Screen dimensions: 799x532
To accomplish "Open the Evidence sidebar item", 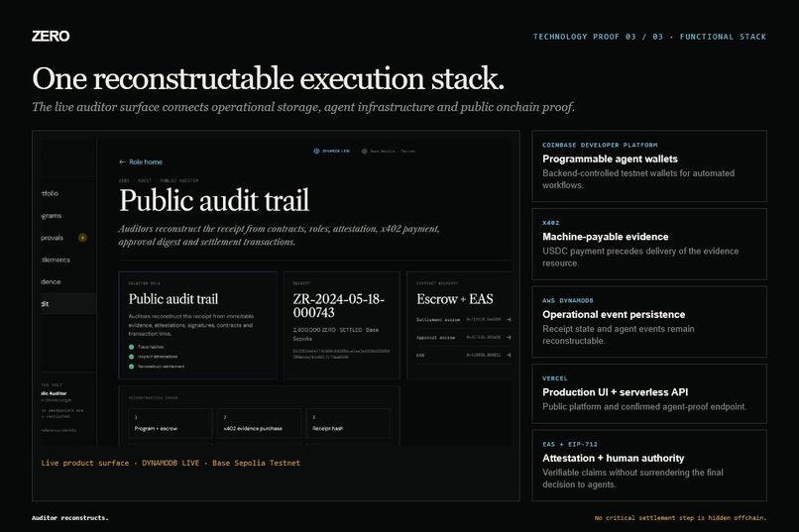I will (x=51, y=281).
